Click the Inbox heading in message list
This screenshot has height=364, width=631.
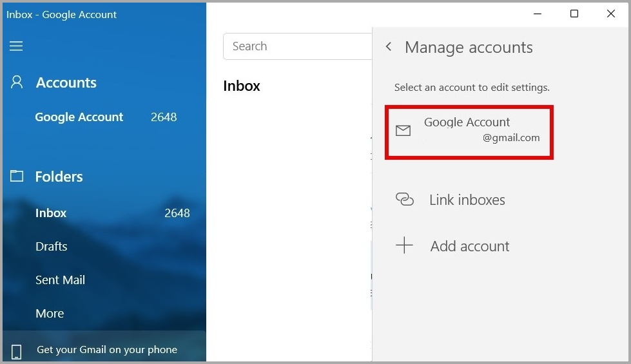[x=242, y=86]
